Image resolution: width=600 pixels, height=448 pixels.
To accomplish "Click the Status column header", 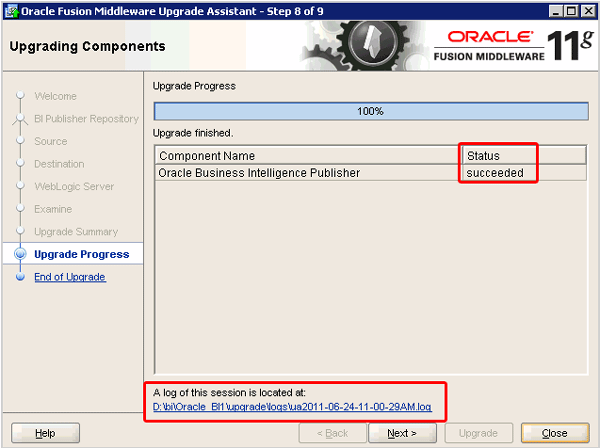I will click(x=524, y=156).
